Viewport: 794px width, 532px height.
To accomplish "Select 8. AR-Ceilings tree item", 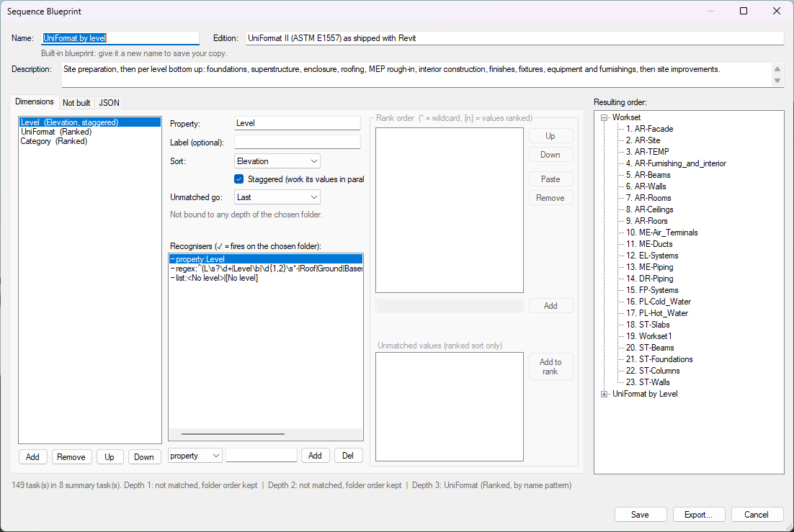I will pos(649,209).
